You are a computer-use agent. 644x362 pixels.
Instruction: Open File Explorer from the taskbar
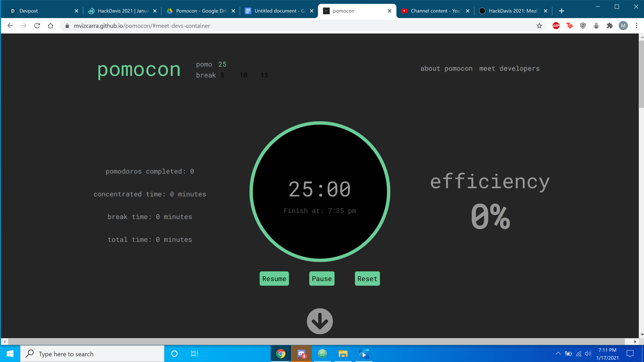coord(343,354)
